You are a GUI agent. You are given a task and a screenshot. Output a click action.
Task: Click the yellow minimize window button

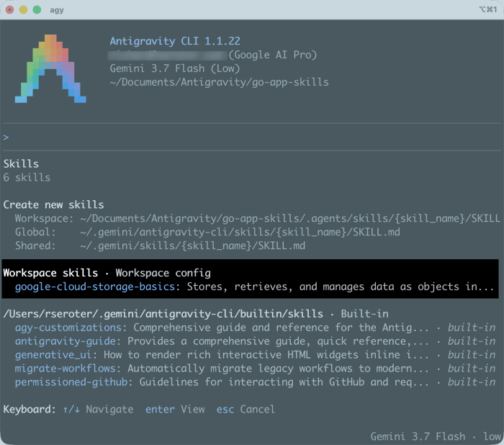(x=23, y=10)
